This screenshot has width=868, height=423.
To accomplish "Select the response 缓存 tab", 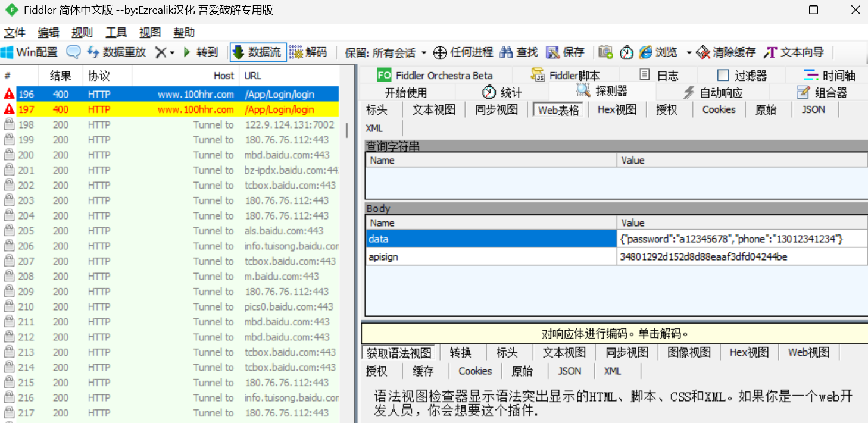I will point(423,371).
